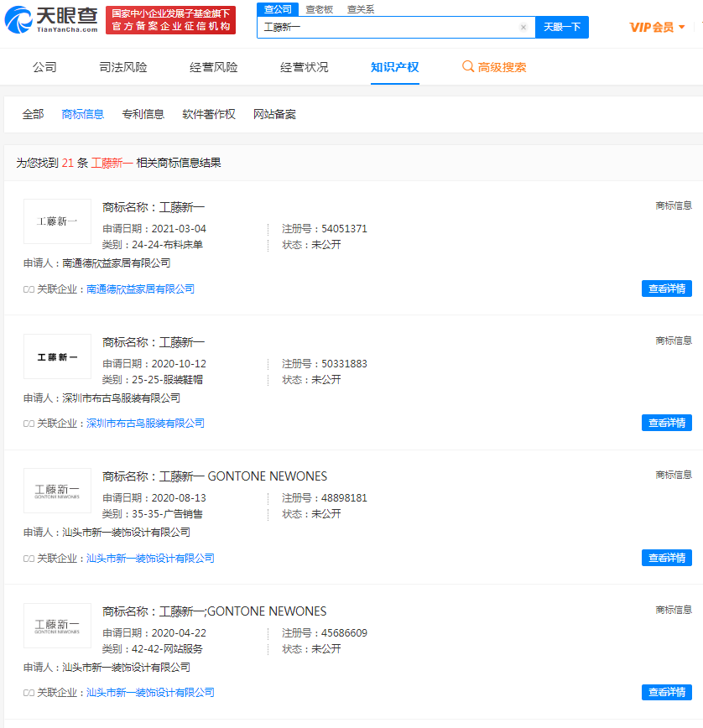Screen dimensions: 703x728
Task: Open 南通德欣益家居有限公司 related company link
Action: point(140,289)
